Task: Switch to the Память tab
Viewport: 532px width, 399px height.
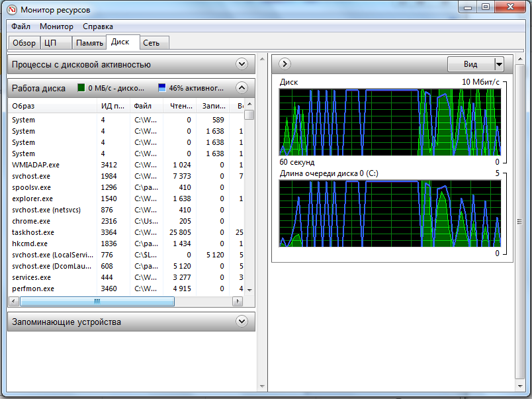Action: (x=89, y=43)
